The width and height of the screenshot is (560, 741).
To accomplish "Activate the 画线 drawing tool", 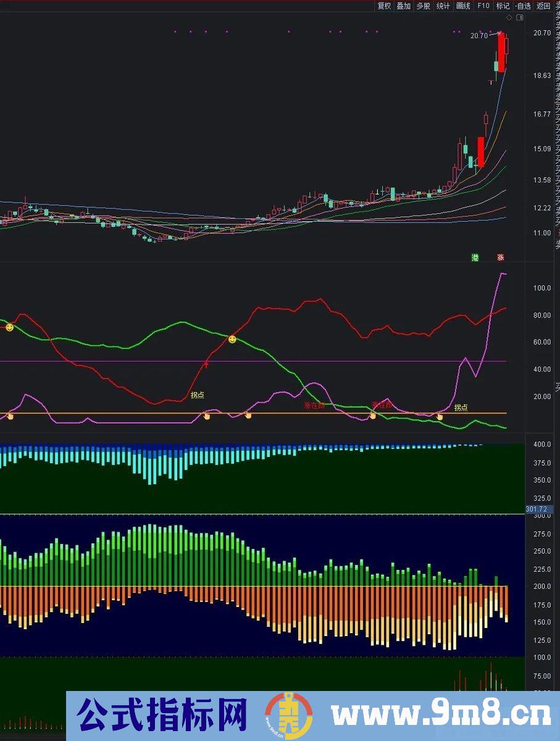I will tap(463, 6).
